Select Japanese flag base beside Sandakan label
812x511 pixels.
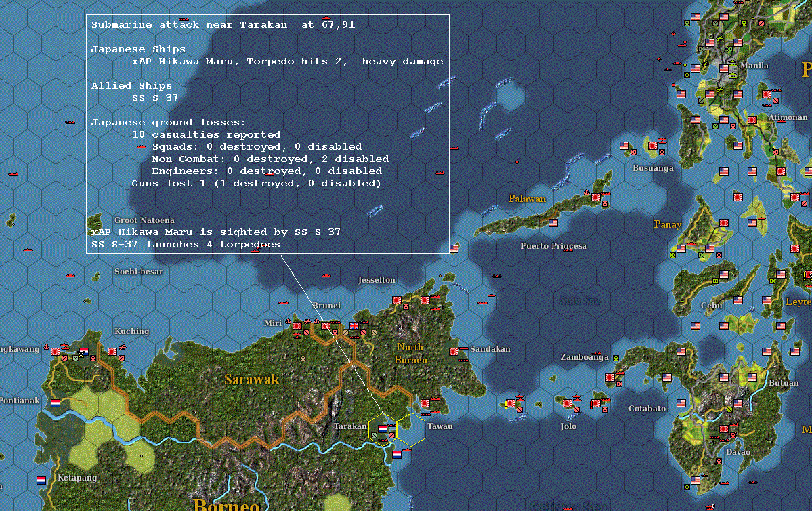tap(454, 352)
